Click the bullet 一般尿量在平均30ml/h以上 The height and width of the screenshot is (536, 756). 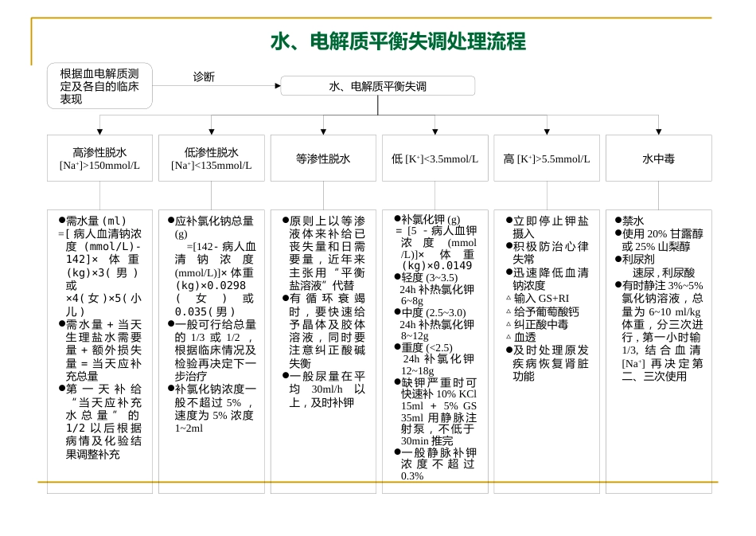(324, 389)
